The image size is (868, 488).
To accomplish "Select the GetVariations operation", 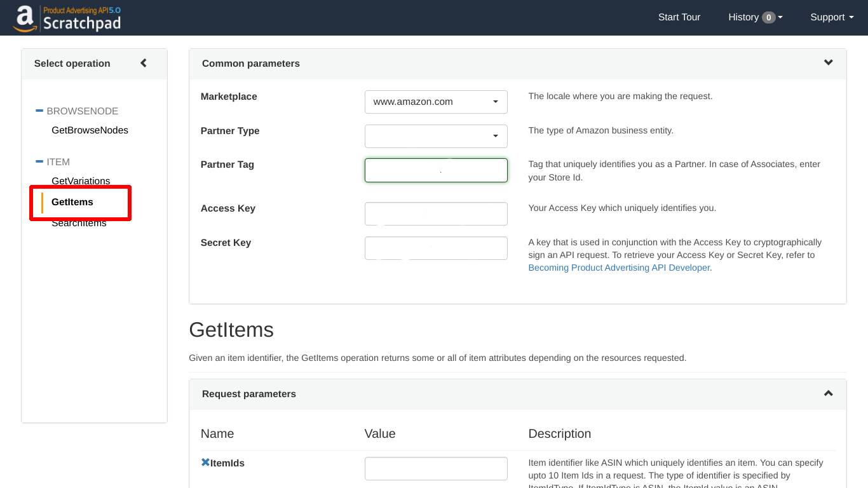I will [x=81, y=180].
